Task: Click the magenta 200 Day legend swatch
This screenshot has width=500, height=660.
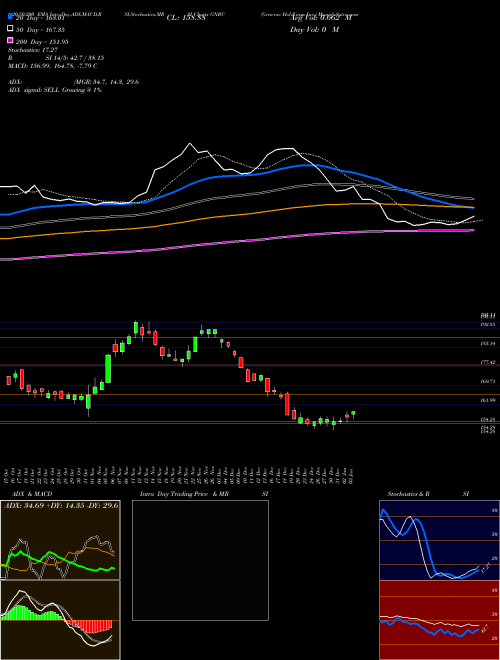Action: (10, 40)
